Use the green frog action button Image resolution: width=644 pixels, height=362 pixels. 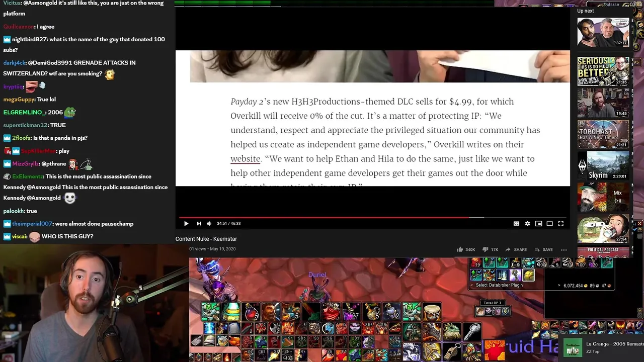click(x=452, y=331)
